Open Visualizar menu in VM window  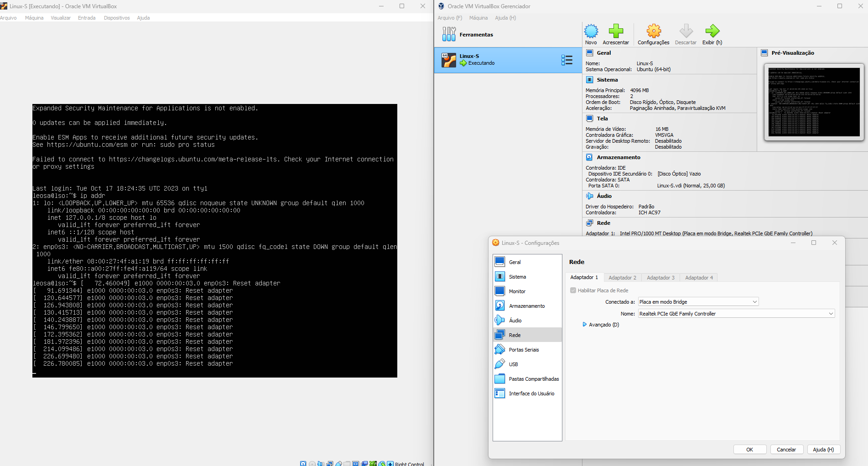pos(61,18)
